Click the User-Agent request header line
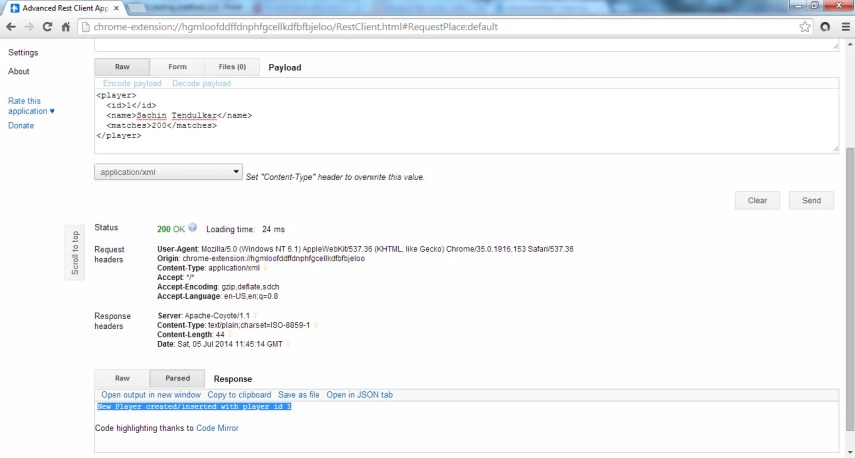Image resolution: width=855 pixels, height=458 pixels. tap(365, 249)
